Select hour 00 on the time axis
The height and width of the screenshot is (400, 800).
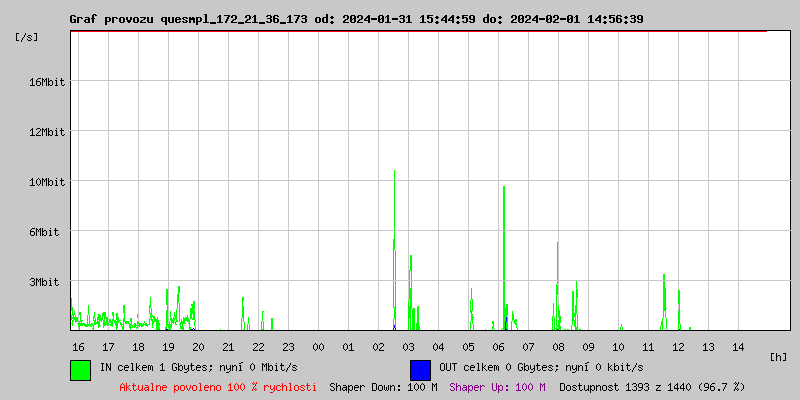pyautogui.click(x=318, y=347)
